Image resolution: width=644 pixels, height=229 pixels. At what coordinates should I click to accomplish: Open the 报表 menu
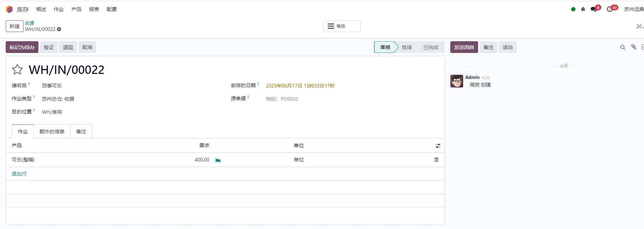click(x=94, y=9)
